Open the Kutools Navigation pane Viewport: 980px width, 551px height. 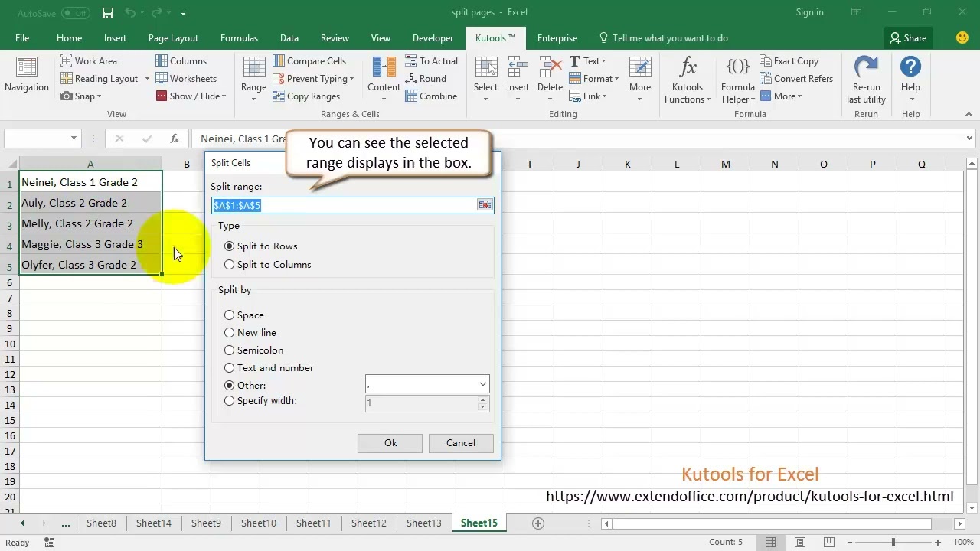(26, 75)
